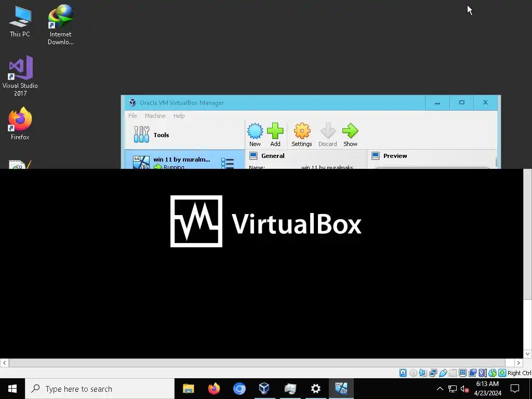Click the New machine icon in VirtualBox Manager
Viewport: 532px width, 399px height.
click(255, 135)
